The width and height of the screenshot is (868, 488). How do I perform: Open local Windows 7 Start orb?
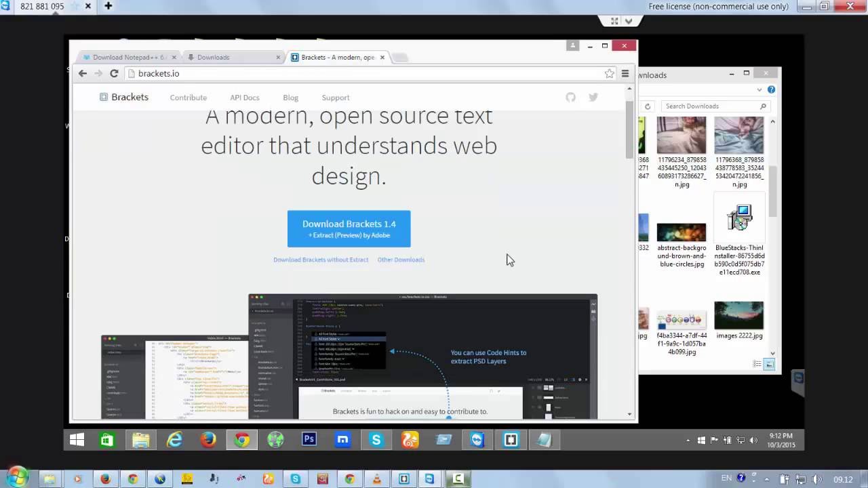point(16,477)
